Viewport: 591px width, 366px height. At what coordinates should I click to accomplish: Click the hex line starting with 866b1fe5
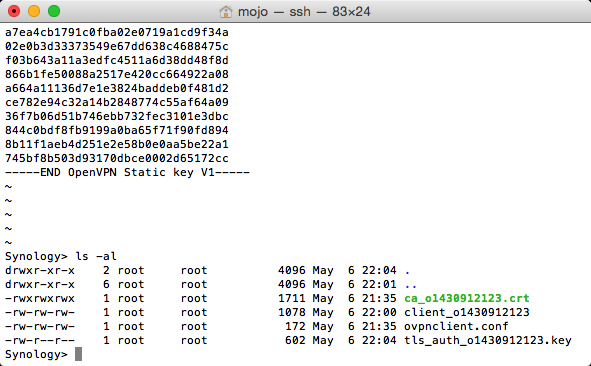pyautogui.click(x=117, y=74)
